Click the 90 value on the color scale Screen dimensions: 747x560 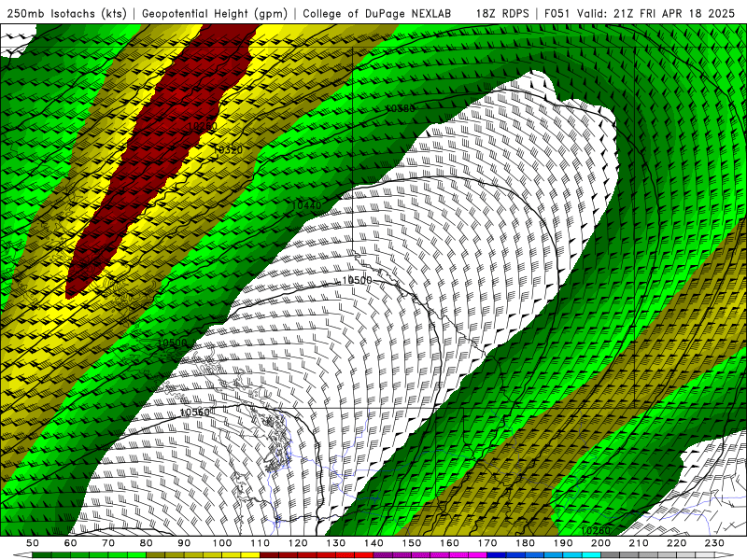[x=184, y=543]
